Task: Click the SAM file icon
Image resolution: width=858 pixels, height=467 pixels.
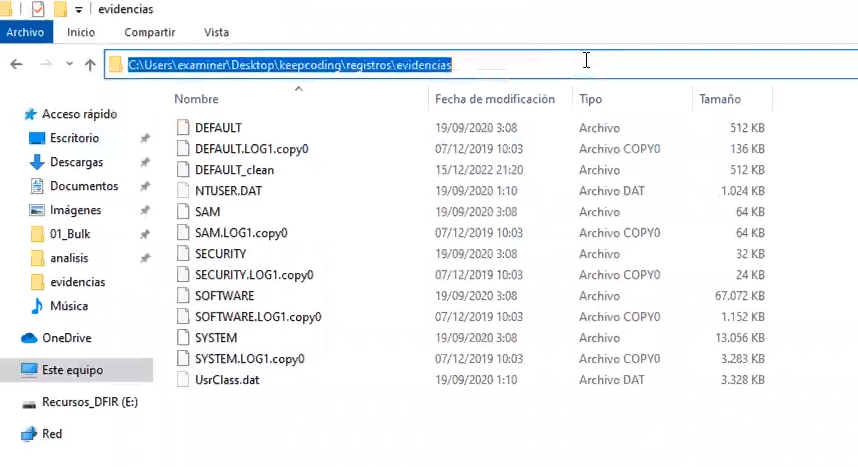Action: (x=183, y=212)
